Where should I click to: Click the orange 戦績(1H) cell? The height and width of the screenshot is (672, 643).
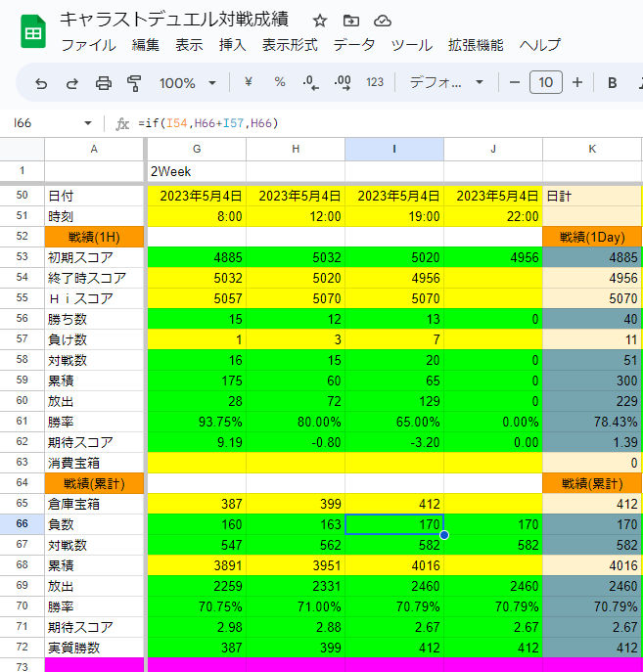[94, 237]
